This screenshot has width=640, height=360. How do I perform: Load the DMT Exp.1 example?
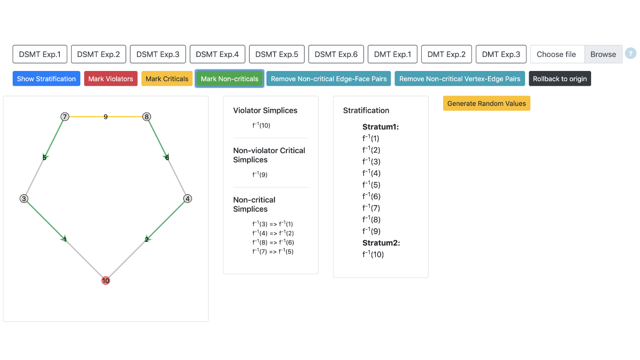392,54
